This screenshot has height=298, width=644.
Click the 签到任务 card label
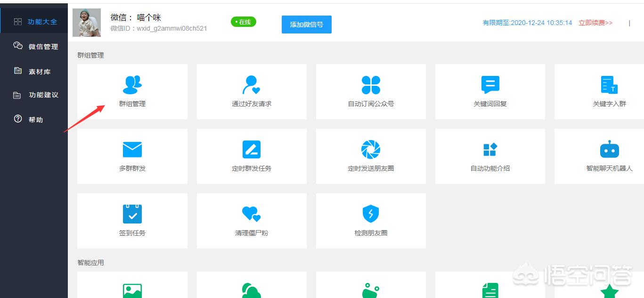coord(132,233)
